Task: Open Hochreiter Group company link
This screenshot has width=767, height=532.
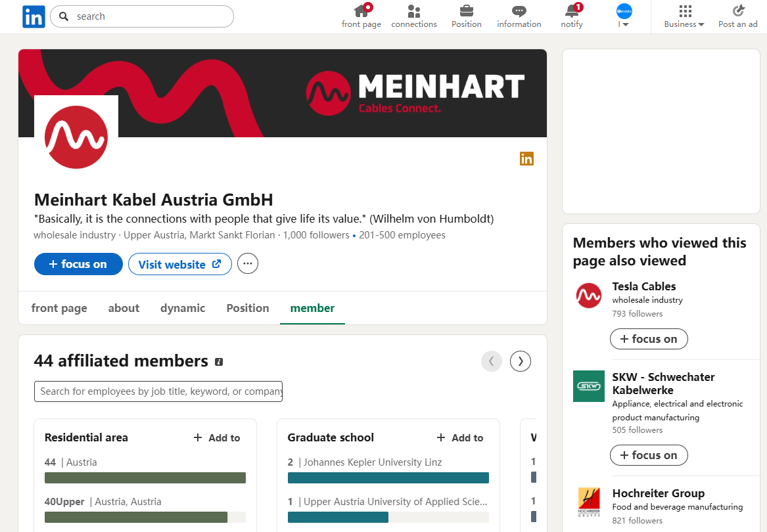Action: pyautogui.click(x=659, y=493)
